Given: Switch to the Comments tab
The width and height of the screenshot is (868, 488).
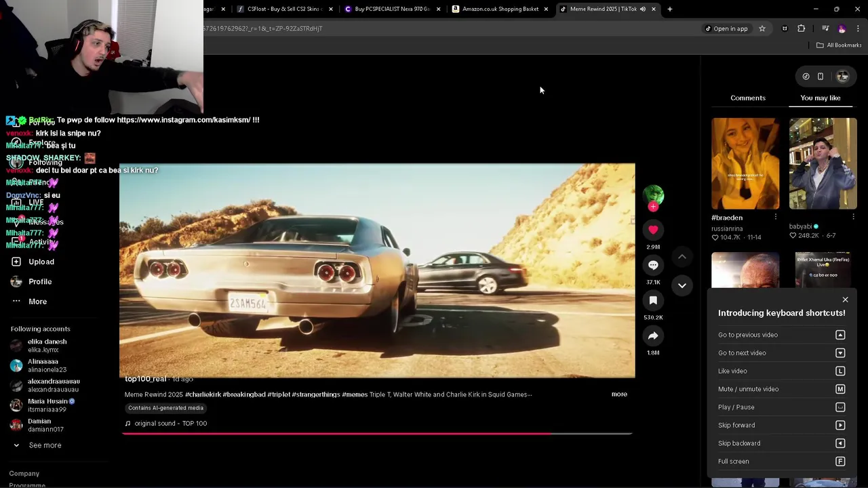Looking at the screenshot, I should 748,98.
